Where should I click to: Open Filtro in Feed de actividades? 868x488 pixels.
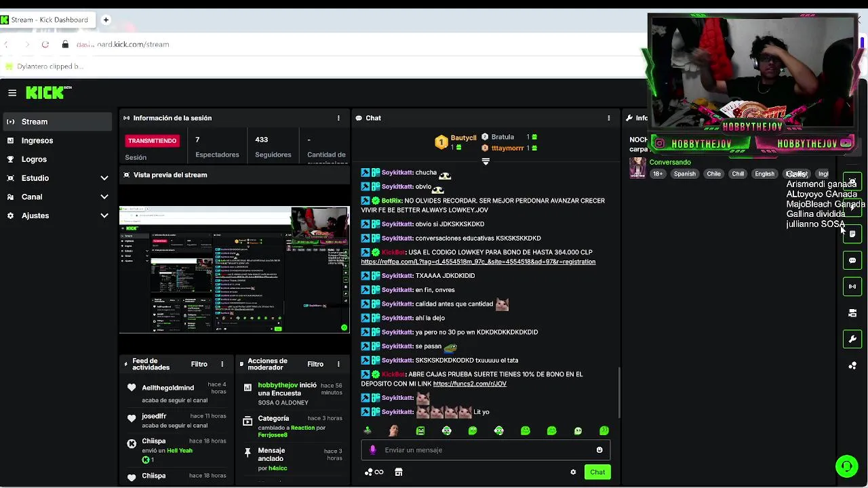199,365
